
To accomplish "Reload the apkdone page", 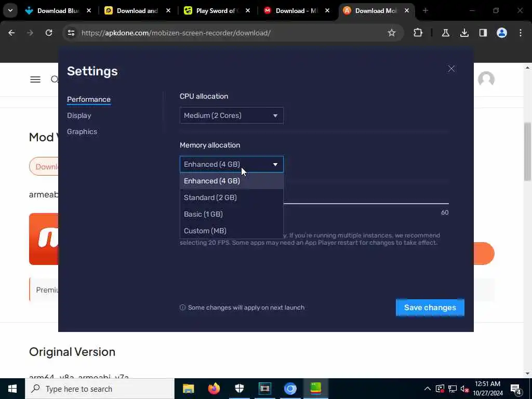I will click(x=49, y=33).
